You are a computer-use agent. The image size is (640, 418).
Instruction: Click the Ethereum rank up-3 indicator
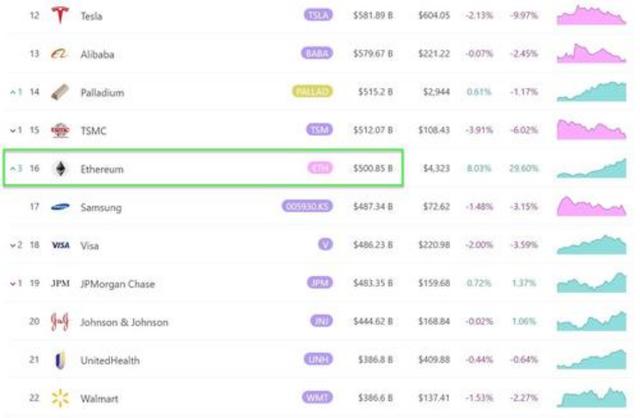(14, 169)
